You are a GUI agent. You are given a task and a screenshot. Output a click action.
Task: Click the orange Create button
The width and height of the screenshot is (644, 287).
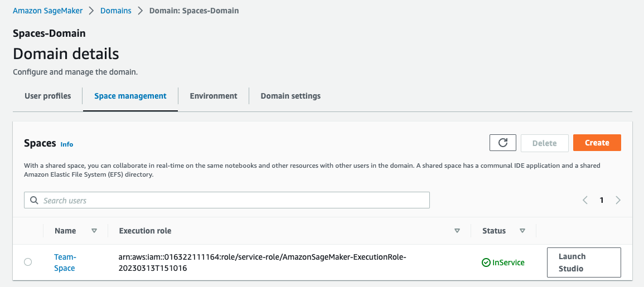pos(597,143)
